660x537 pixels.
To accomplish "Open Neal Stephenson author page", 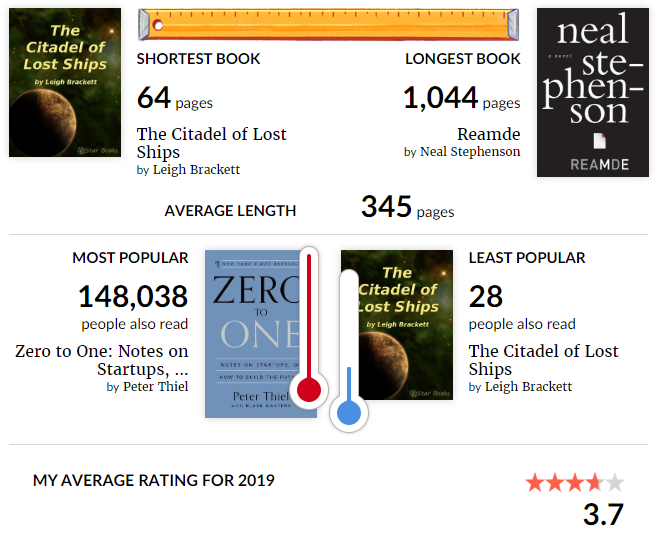I will point(470,152).
